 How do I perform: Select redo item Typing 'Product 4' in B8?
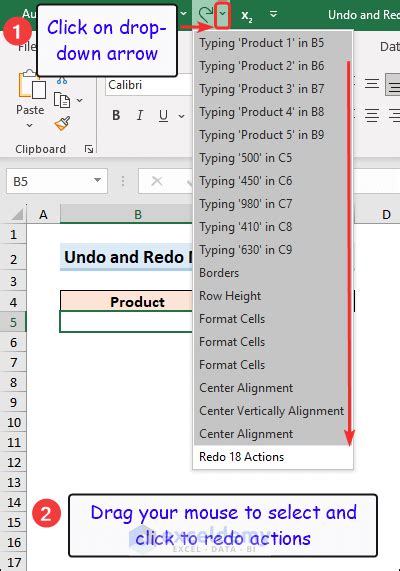pyautogui.click(x=272, y=112)
